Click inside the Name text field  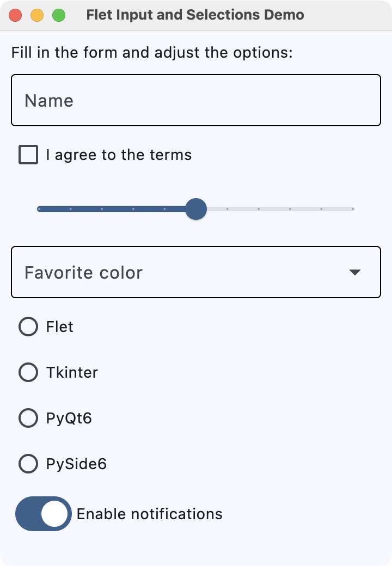pyautogui.click(x=196, y=100)
